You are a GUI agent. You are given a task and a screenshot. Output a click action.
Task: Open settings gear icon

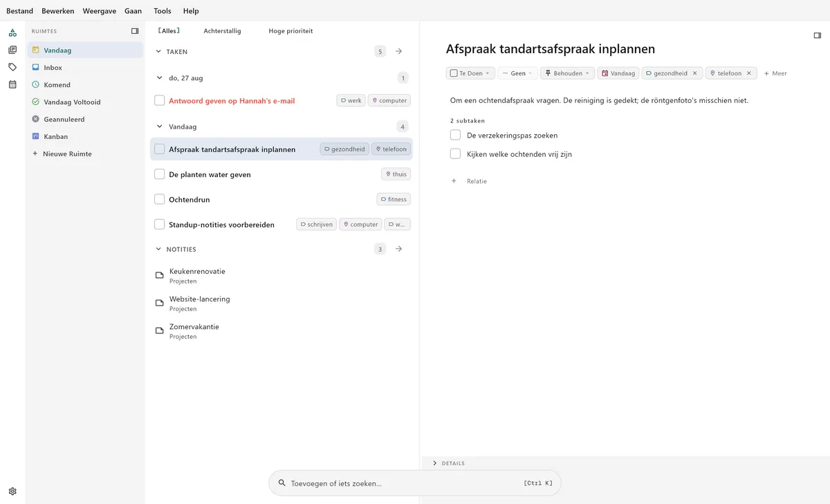point(12,492)
